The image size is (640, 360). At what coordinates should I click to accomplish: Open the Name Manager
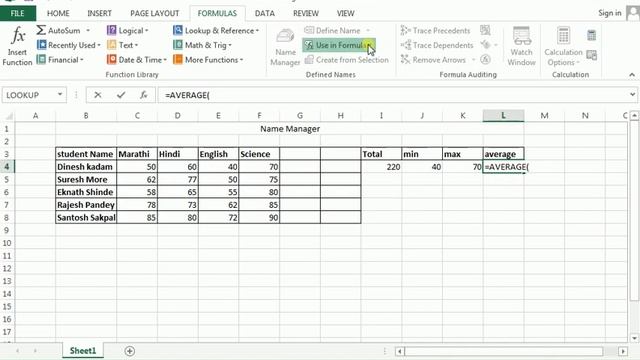(x=285, y=47)
